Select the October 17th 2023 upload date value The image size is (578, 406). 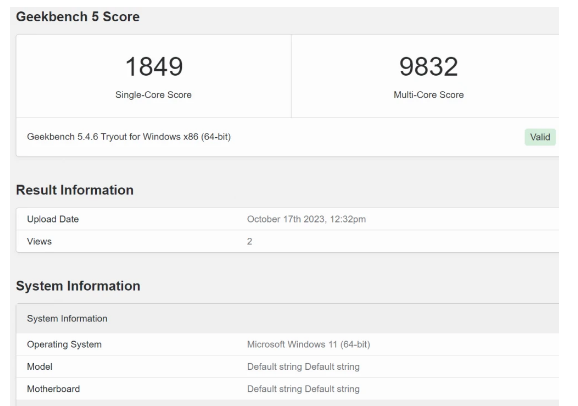click(306, 219)
